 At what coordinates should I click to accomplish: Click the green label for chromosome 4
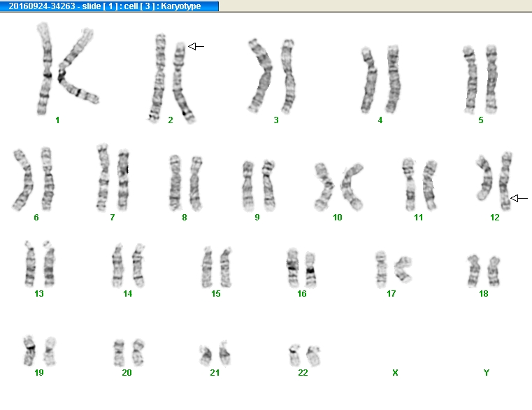click(x=380, y=120)
